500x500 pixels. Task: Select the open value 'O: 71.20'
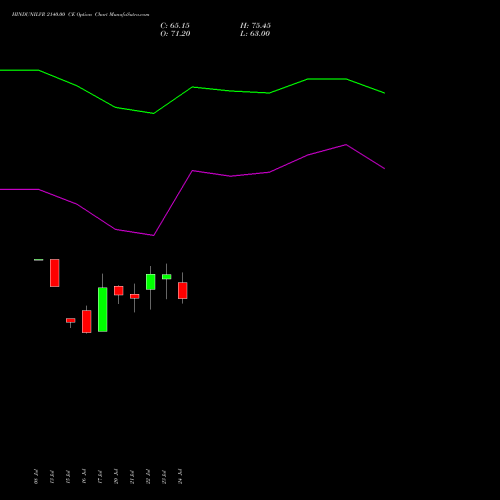pyautogui.click(x=175, y=34)
